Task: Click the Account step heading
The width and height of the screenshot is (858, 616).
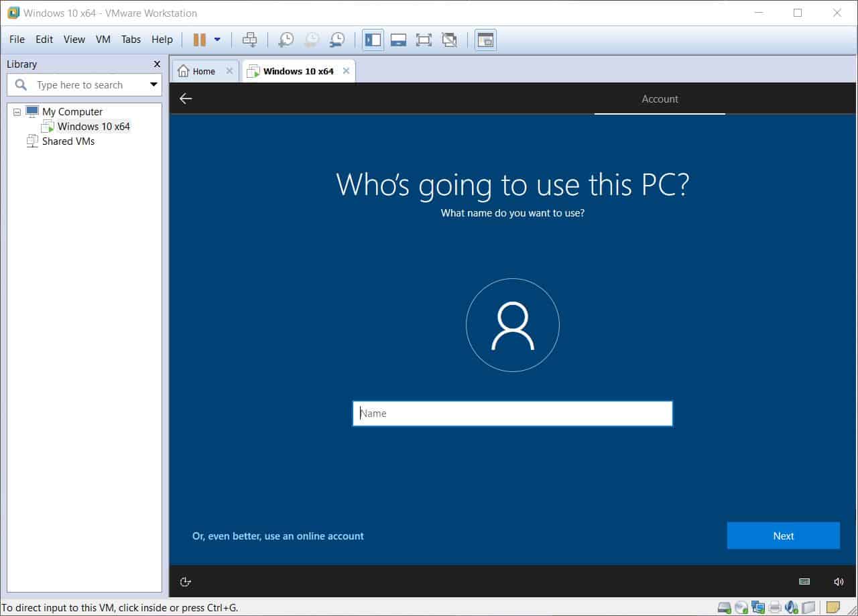Action: [x=660, y=99]
